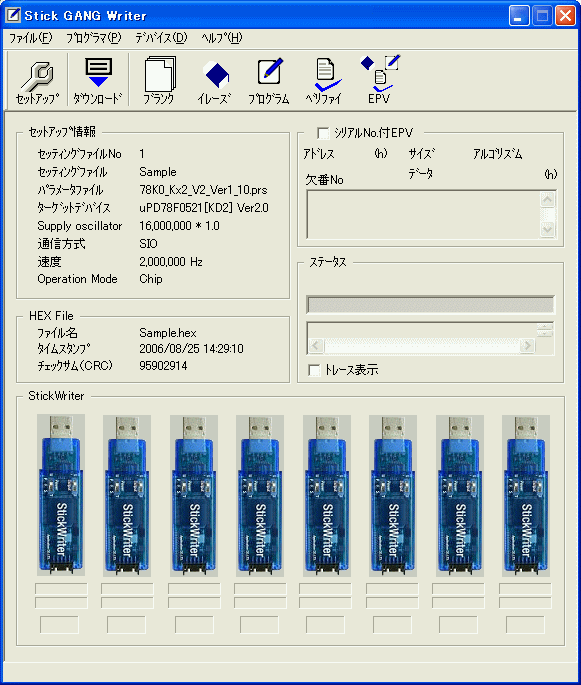Launch the EPV toolbar icon
This screenshot has height=685, width=581.
pyautogui.click(x=379, y=81)
